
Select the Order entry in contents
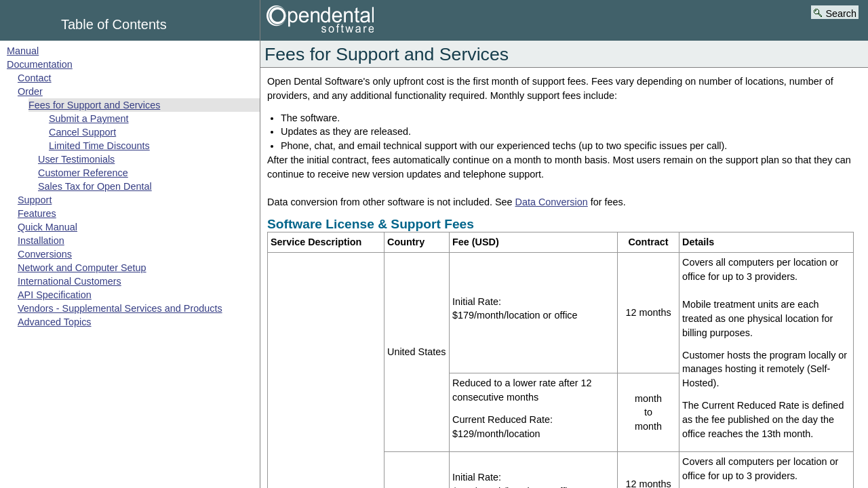pos(30,91)
